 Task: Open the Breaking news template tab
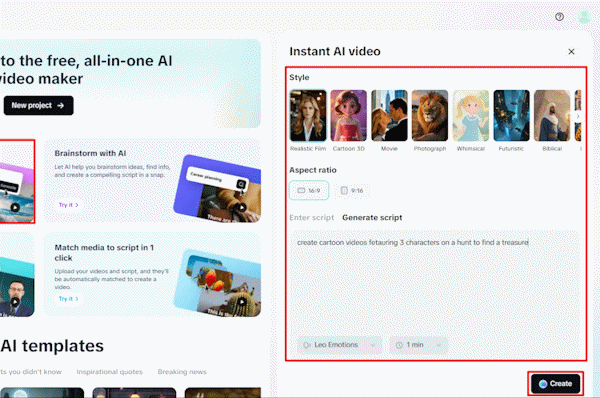(182, 372)
